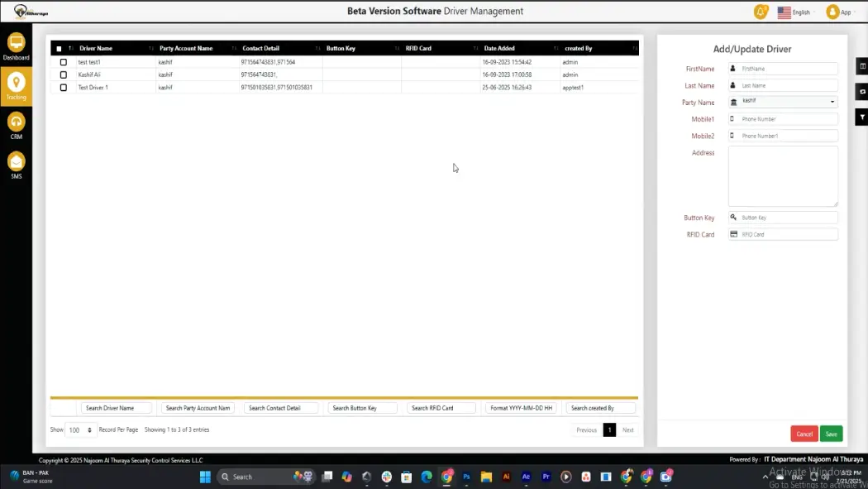The height and width of the screenshot is (489, 868).
Task: Click the Search Driver Name filter box
Action: point(117,408)
